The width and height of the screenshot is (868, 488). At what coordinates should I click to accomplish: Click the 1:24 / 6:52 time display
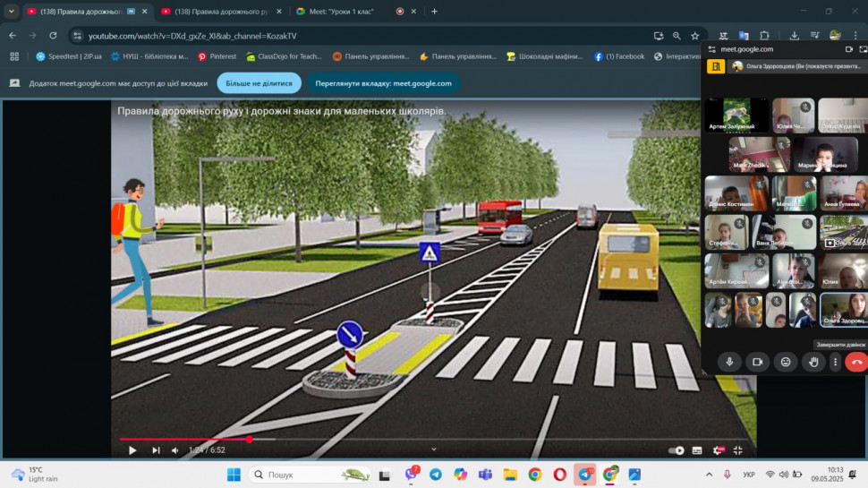click(x=207, y=450)
